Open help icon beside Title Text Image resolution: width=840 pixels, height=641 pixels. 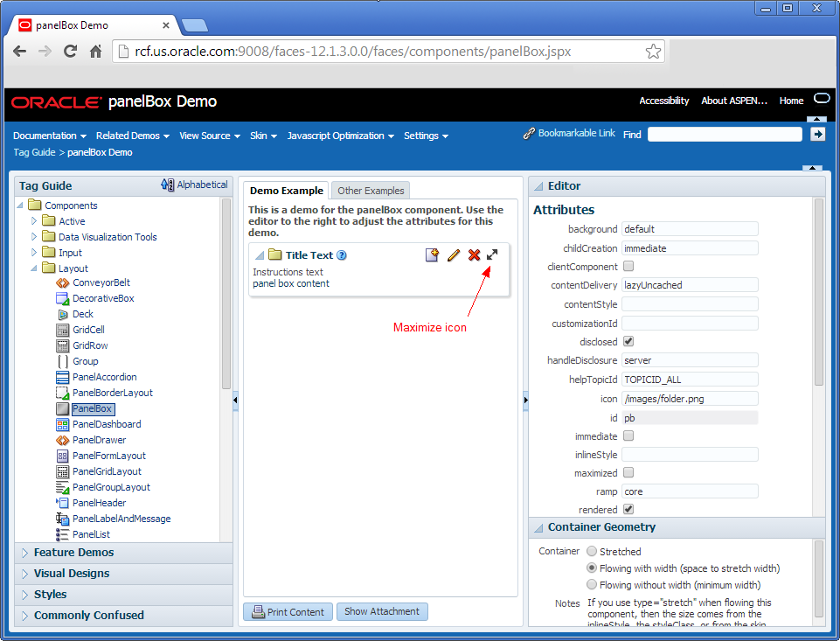click(341, 255)
